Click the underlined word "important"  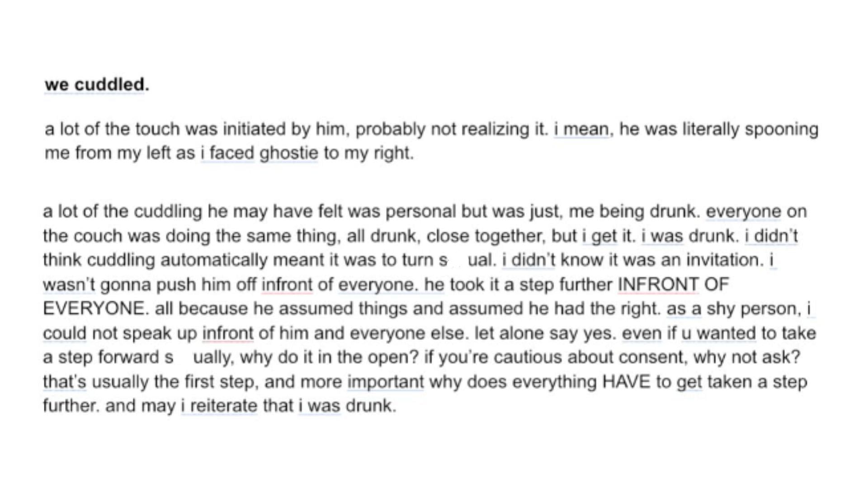(x=386, y=382)
